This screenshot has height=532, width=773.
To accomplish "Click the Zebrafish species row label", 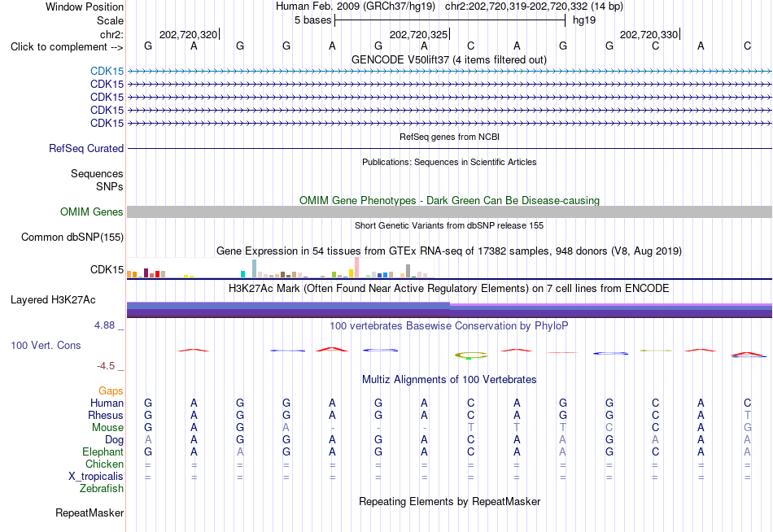I will pyautogui.click(x=102, y=489).
